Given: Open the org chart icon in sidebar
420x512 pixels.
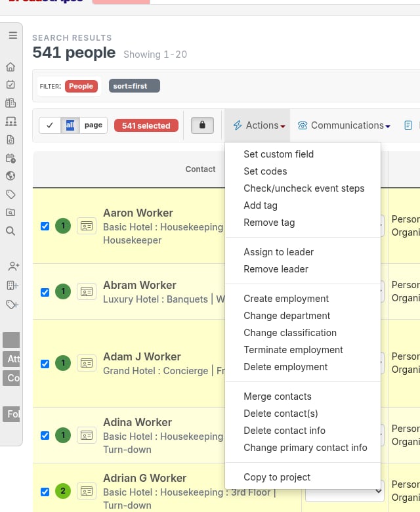Looking at the screenshot, I should pos(10,121).
